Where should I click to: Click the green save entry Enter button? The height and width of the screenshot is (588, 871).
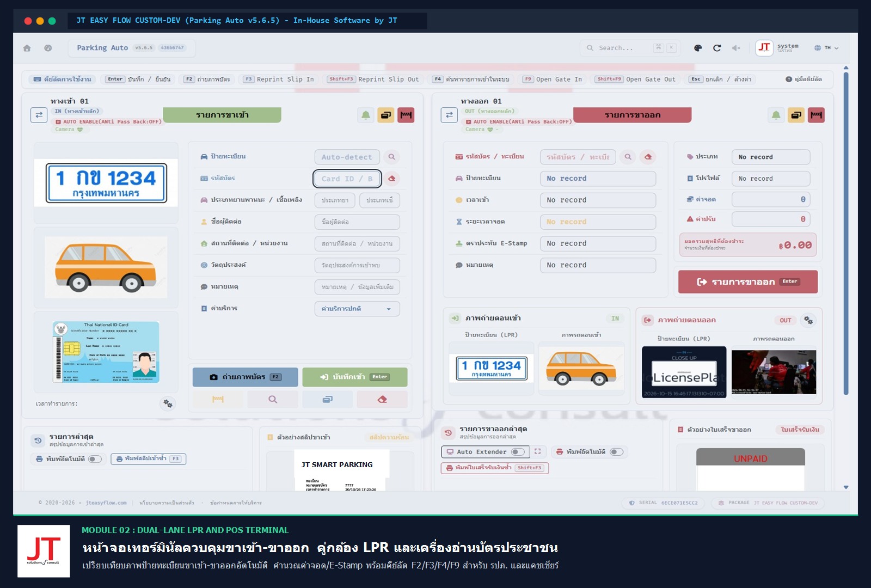coord(355,377)
